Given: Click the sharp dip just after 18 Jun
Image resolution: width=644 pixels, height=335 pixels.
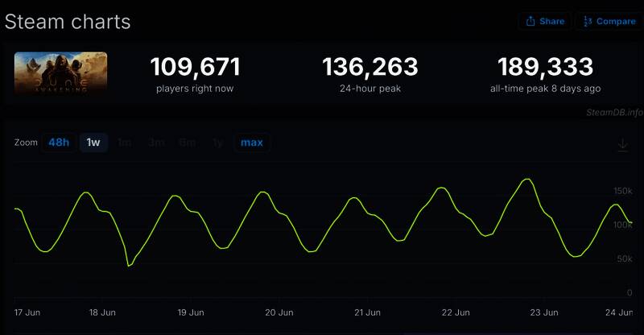Looking at the screenshot, I should pyautogui.click(x=129, y=265).
